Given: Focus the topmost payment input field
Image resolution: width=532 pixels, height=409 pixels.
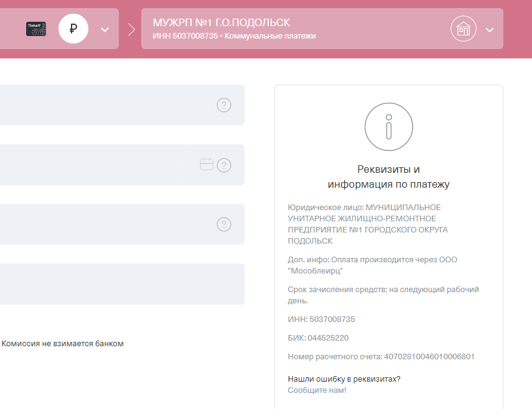Looking at the screenshot, I should [x=106, y=105].
